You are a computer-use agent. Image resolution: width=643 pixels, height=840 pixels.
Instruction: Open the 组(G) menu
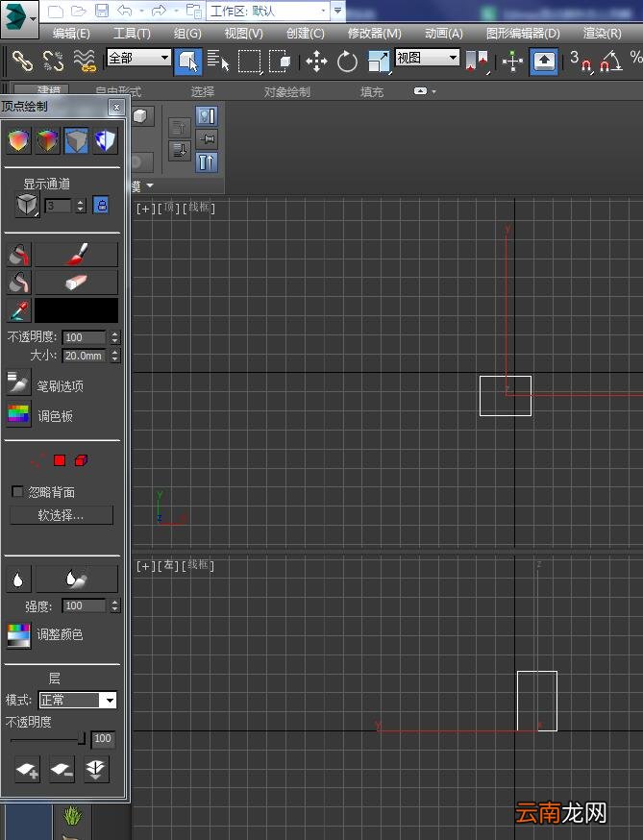click(x=187, y=34)
